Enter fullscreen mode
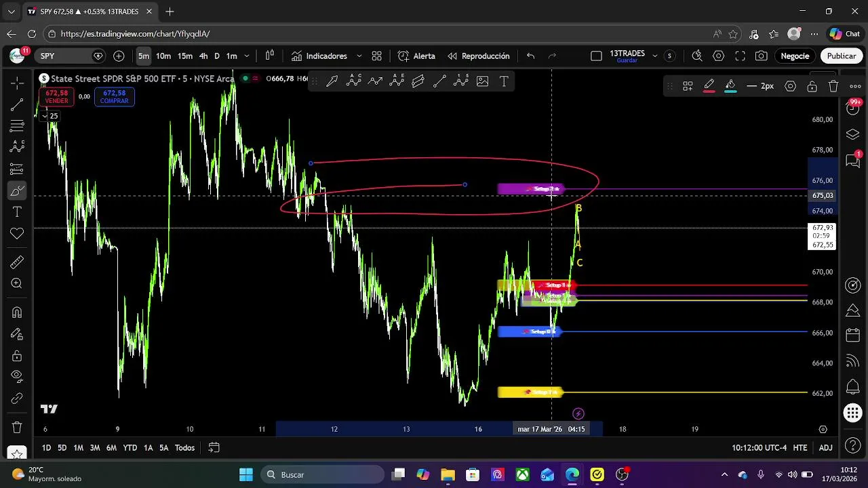This screenshot has height=488, width=868. (x=740, y=56)
